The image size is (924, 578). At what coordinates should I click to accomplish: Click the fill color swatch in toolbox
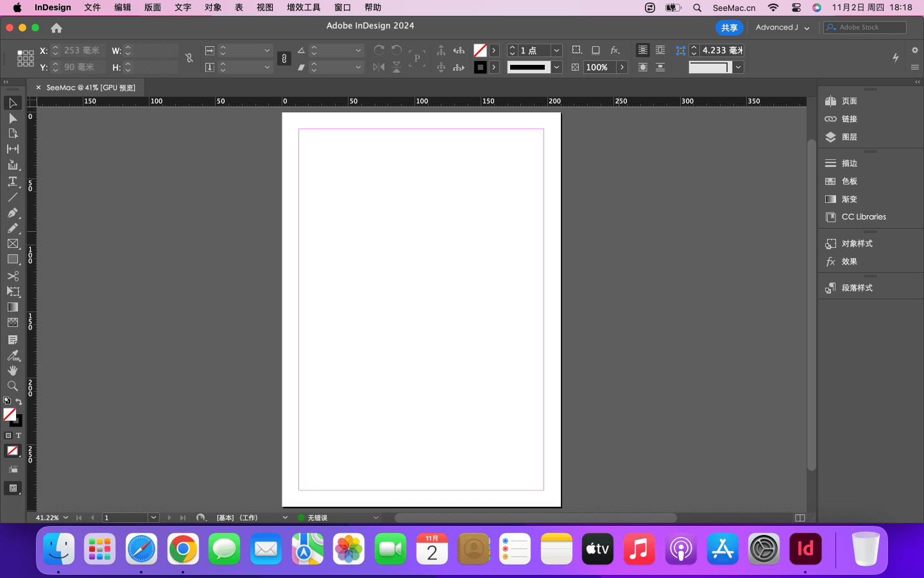(x=9, y=414)
